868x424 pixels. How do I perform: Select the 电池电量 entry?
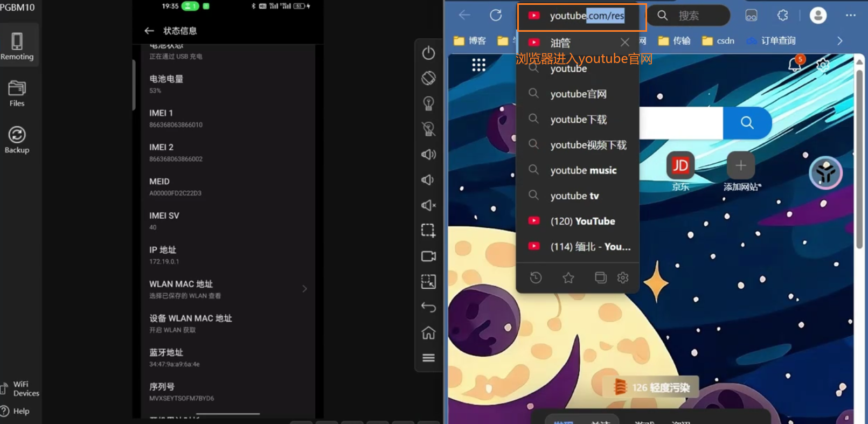point(228,84)
